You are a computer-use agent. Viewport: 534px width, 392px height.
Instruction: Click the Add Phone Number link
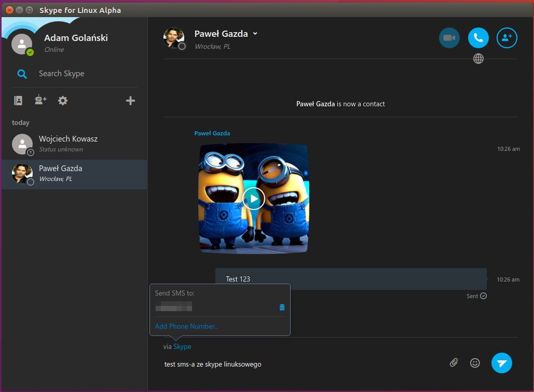click(x=187, y=326)
